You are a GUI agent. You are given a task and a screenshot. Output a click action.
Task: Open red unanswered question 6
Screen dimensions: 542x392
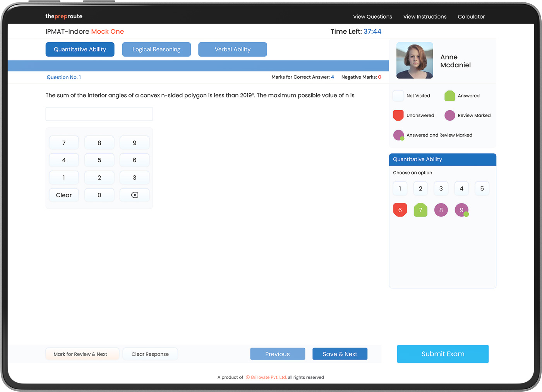[400, 210]
